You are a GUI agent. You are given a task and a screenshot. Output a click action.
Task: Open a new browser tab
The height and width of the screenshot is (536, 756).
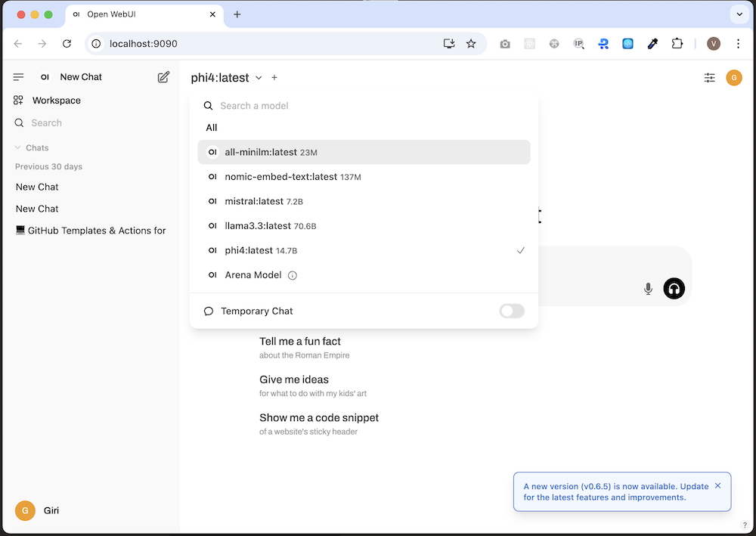[x=237, y=14]
